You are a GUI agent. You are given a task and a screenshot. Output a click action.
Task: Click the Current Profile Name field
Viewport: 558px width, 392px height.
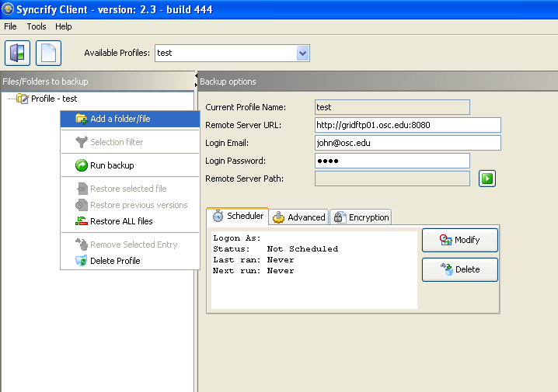[392, 107]
